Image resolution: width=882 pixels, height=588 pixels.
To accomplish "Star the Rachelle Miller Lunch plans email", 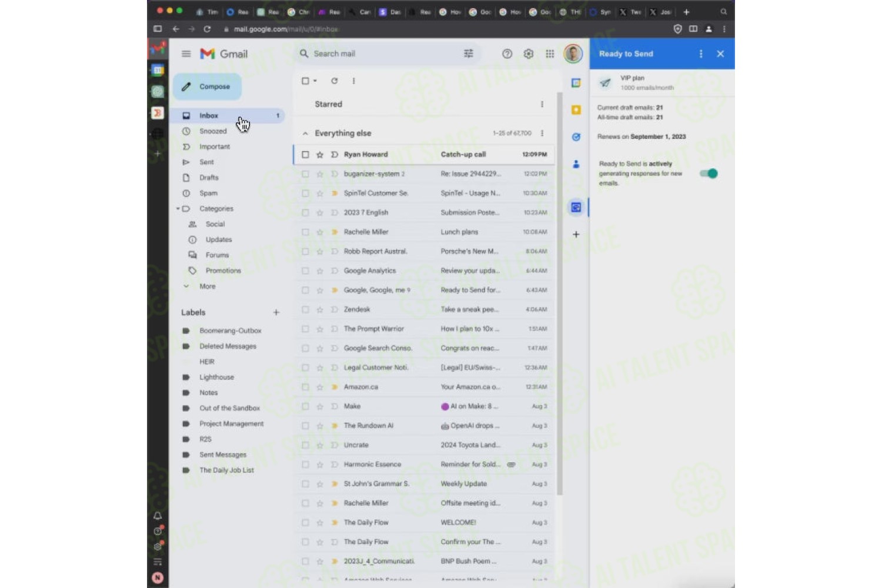I will 319,232.
